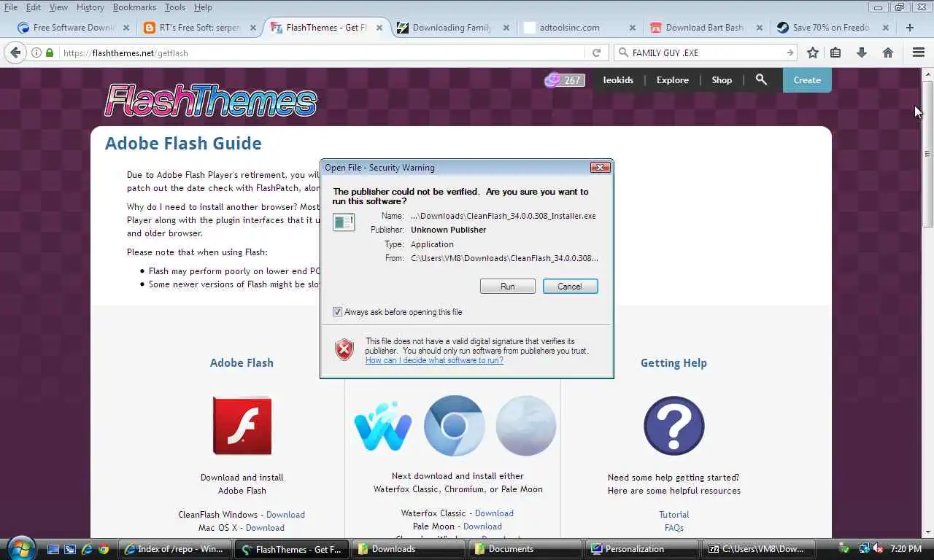Open the Shop nav link

(722, 80)
